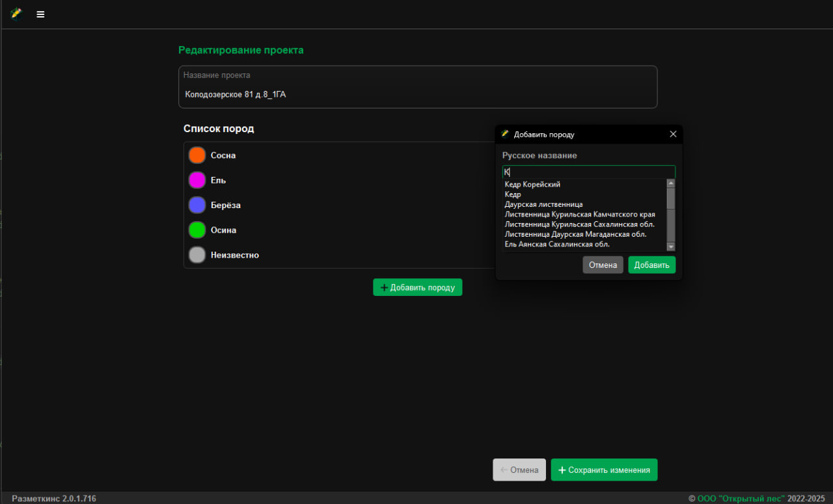Click the app logo icon in top bar

click(16, 14)
